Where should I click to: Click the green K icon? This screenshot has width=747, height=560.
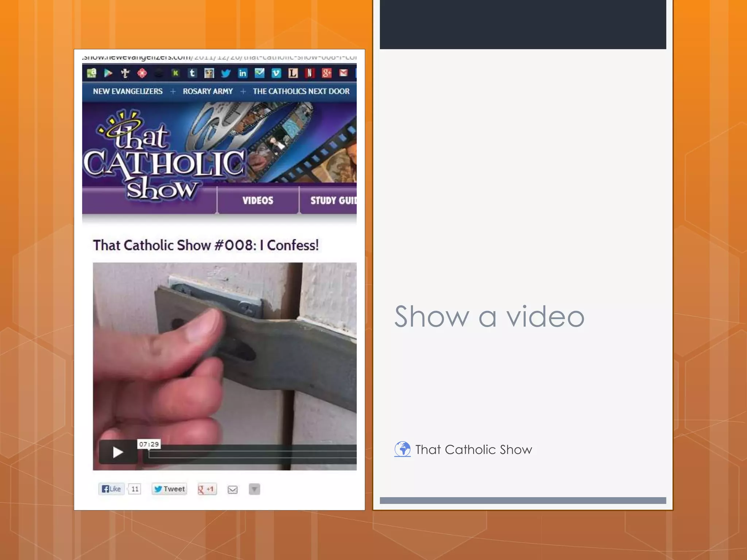[x=175, y=73]
